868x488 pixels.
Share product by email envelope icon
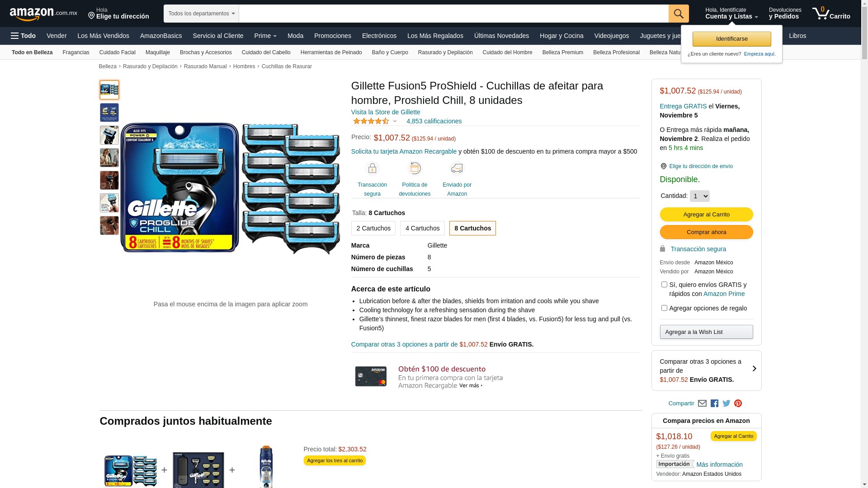702,404
